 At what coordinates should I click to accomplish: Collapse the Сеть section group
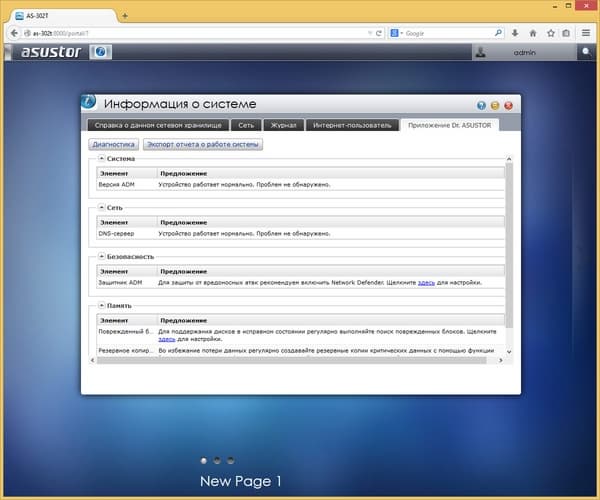tap(101, 207)
